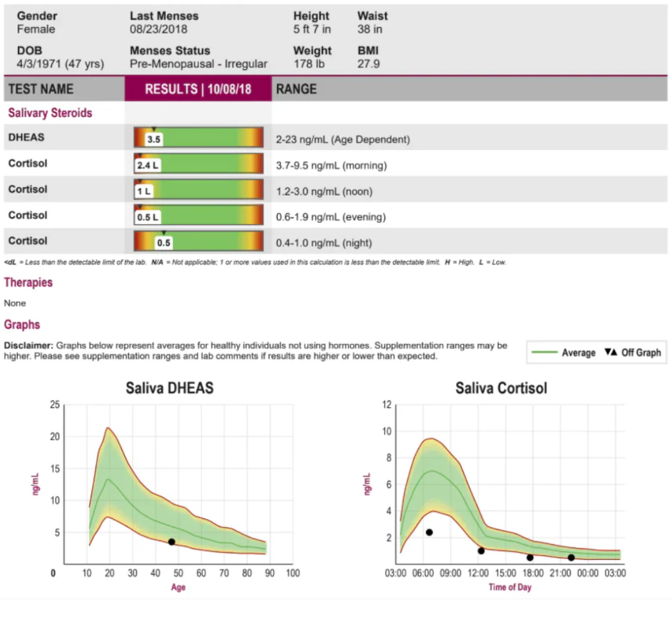
Task: Click the 18:00 data point on cortisol graph
Action: point(530,557)
